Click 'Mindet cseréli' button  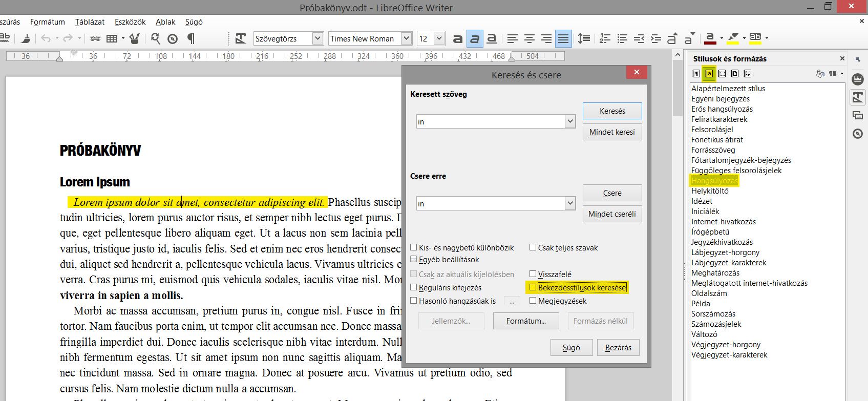pyautogui.click(x=612, y=214)
